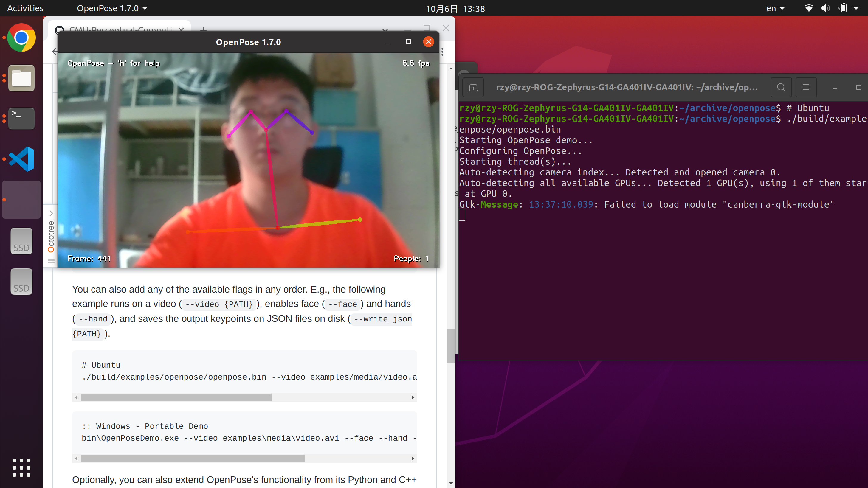This screenshot has width=868, height=488.
Task: Open the second SSD drive in dock
Action: point(21,282)
